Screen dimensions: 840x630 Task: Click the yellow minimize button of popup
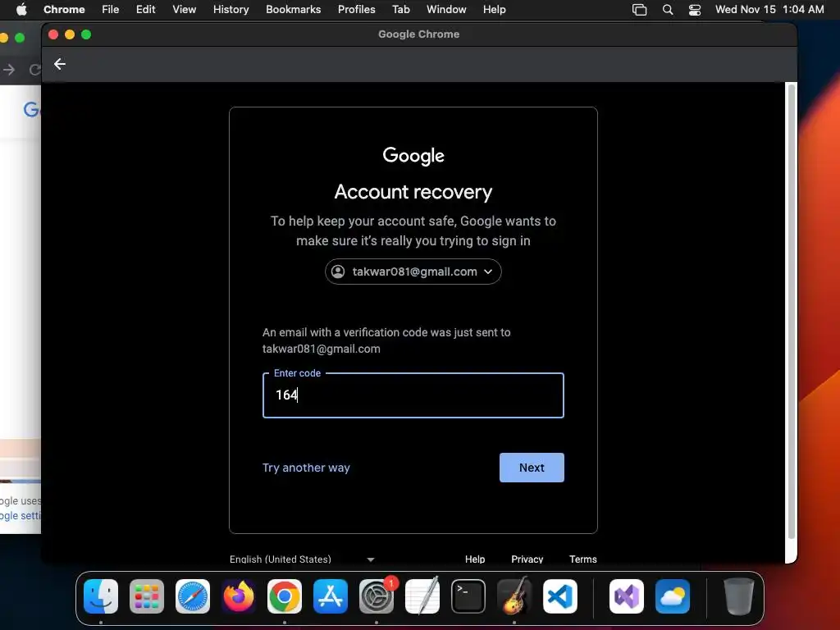pos(70,34)
